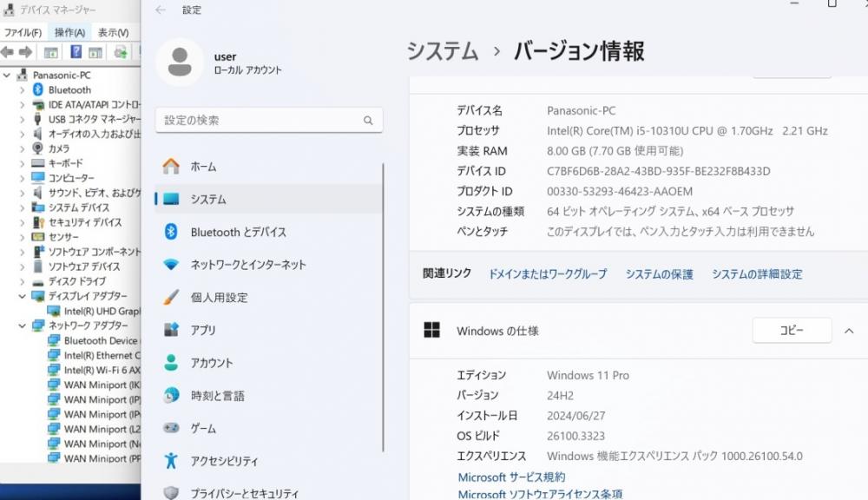Select the WAN Miniport (IKEv2) adapter entry
868x500 pixels.
point(102,385)
